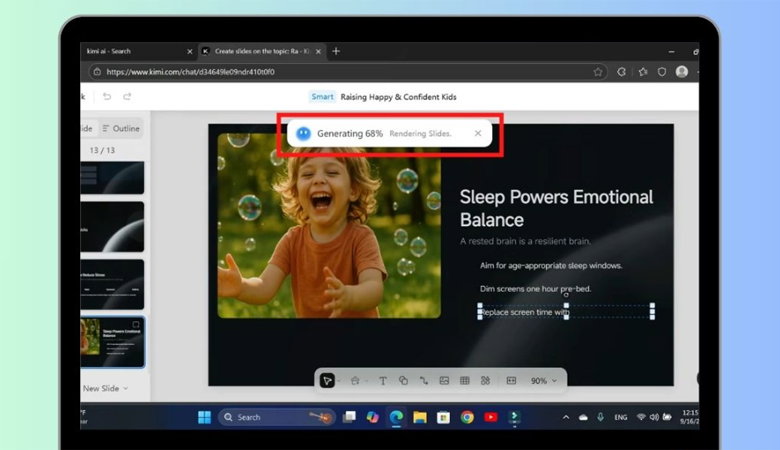Select the pointer selection tool
The height and width of the screenshot is (450, 780).
[327, 381]
